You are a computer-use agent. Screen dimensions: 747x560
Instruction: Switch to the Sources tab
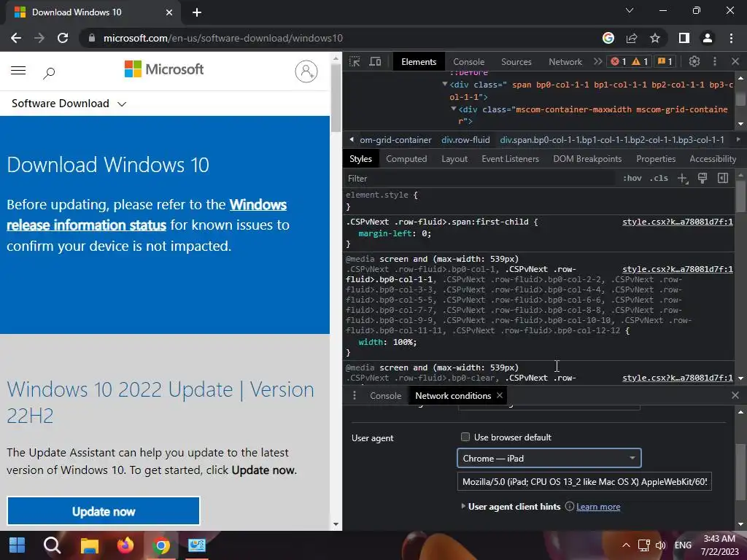[516, 62]
